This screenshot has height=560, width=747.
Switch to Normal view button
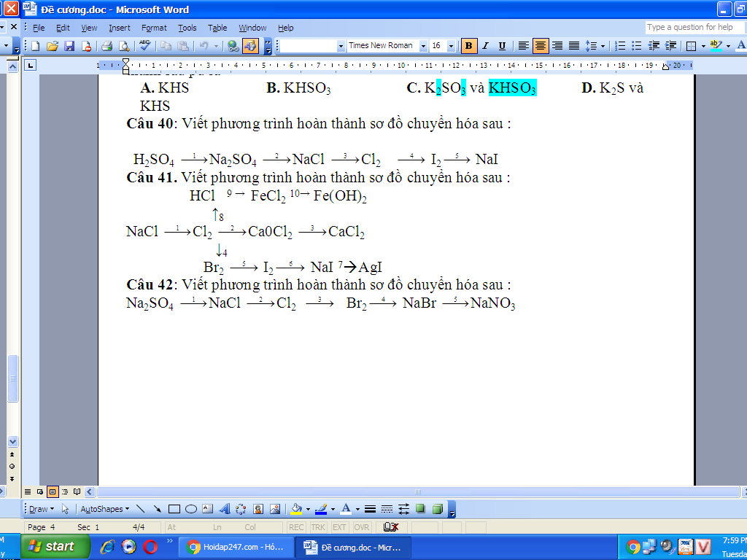28,491
